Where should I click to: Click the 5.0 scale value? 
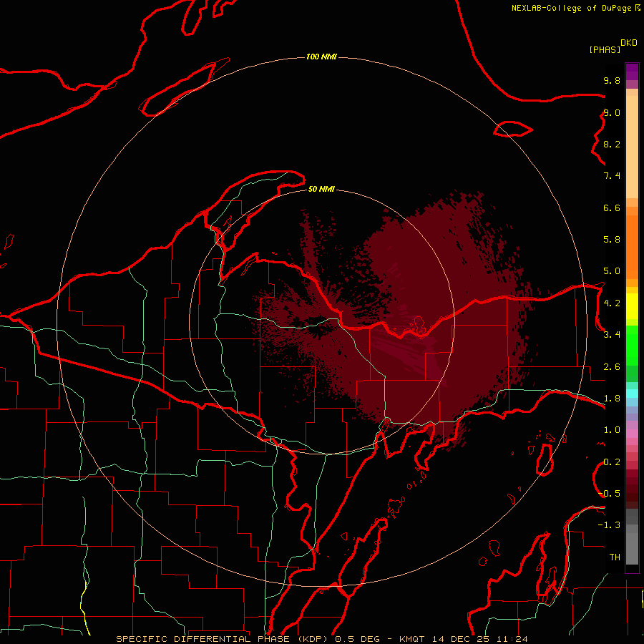(x=612, y=271)
